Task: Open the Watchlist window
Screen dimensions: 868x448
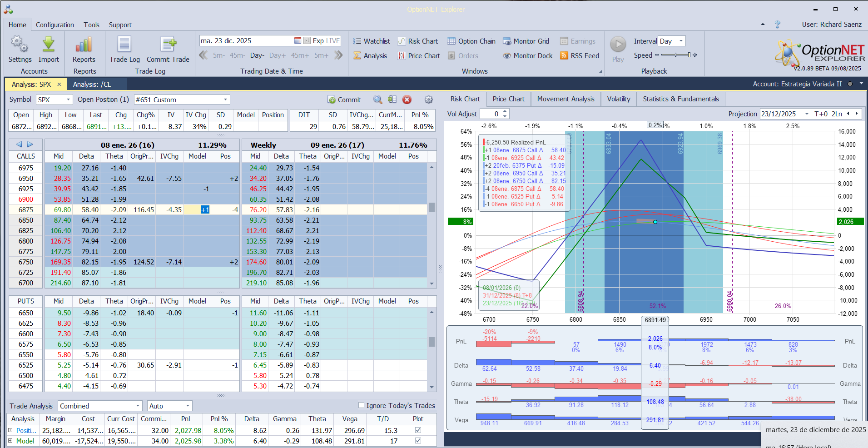Action: [x=372, y=41]
